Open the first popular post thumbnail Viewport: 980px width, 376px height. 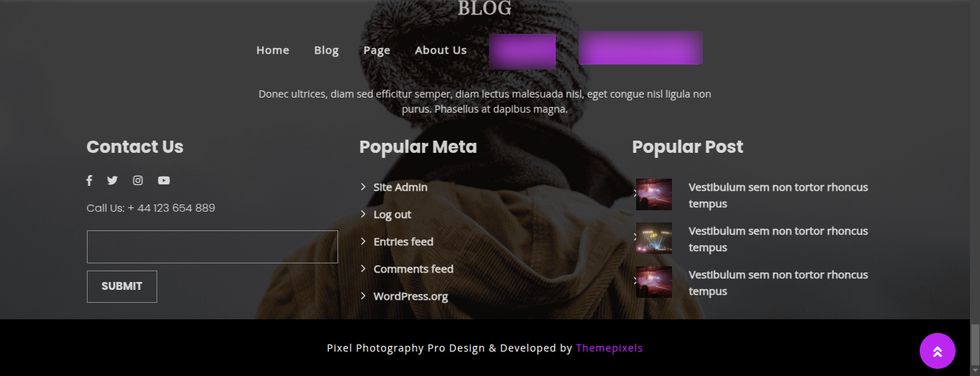[x=654, y=194]
